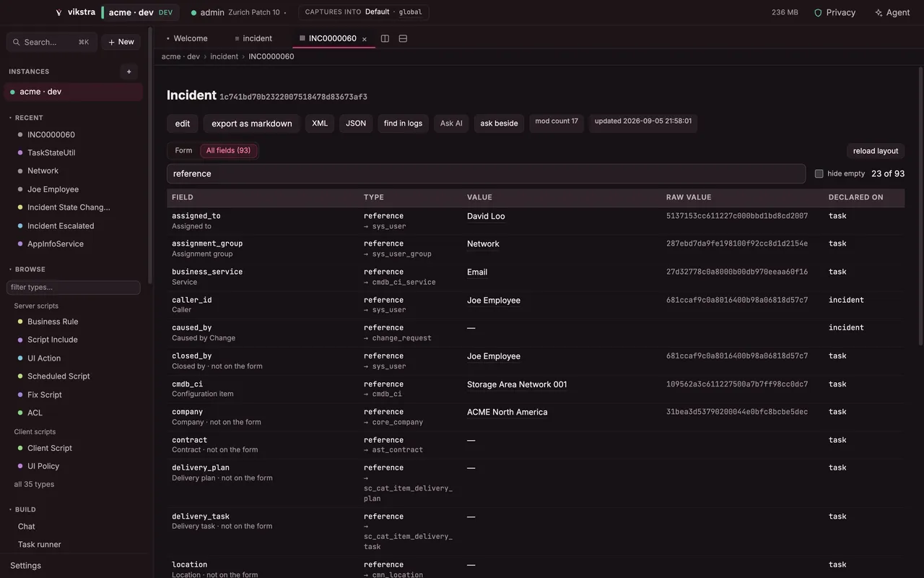Open the CAPTURES INTO Default global selector

point(363,12)
